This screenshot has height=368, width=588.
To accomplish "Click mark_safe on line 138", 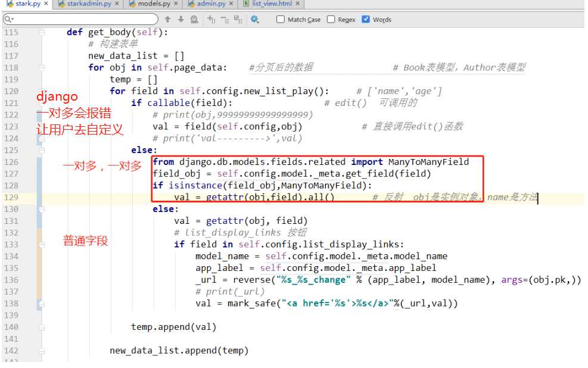I will [251, 304].
